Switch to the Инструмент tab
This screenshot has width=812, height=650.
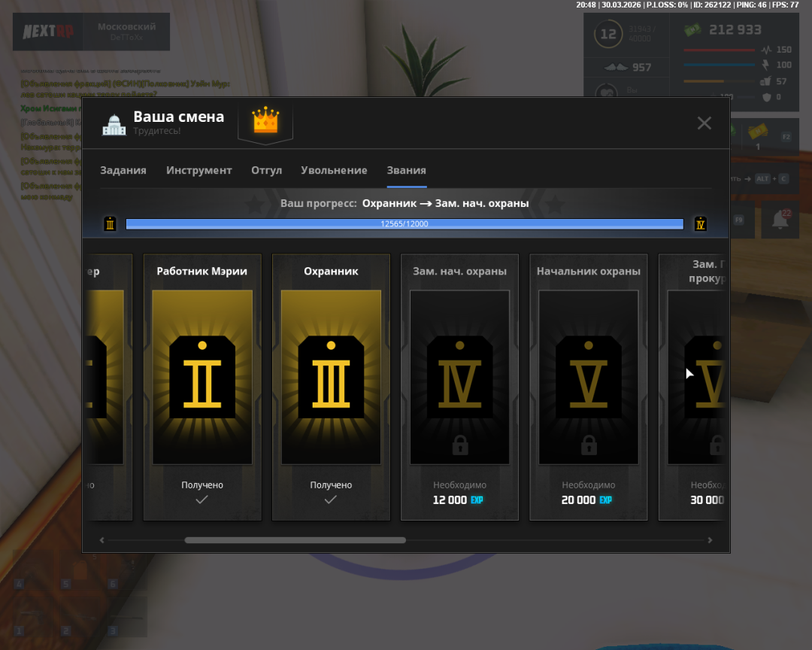click(x=199, y=171)
